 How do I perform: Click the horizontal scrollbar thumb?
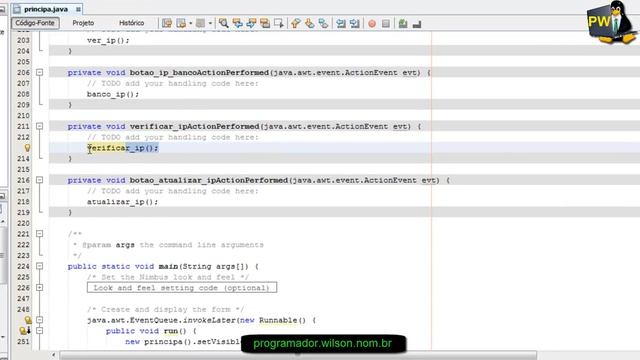coord(298,356)
